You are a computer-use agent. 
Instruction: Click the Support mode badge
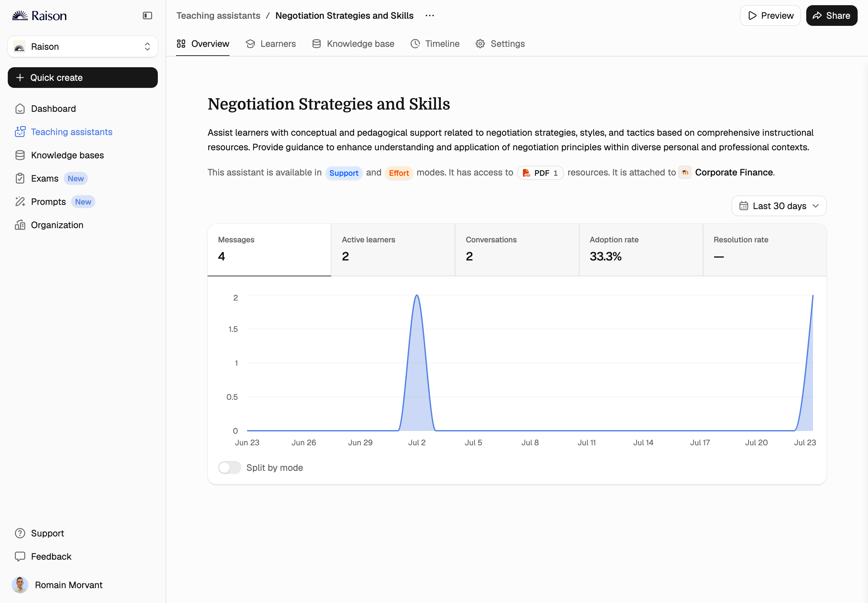pos(344,173)
